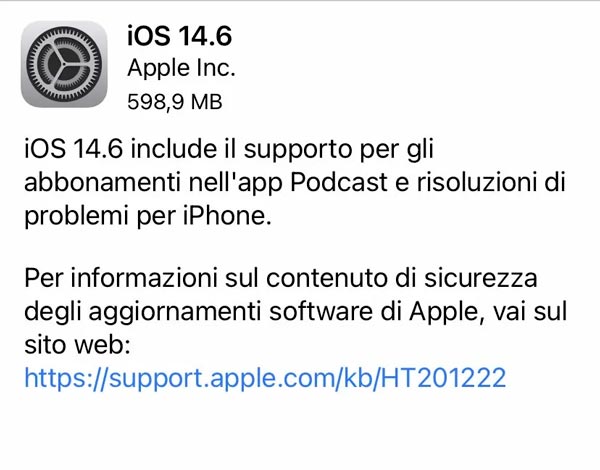Tap the 598,9 MB size label
This screenshot has height=470, width=600.
pyautogui.click(x=174, y=102)
